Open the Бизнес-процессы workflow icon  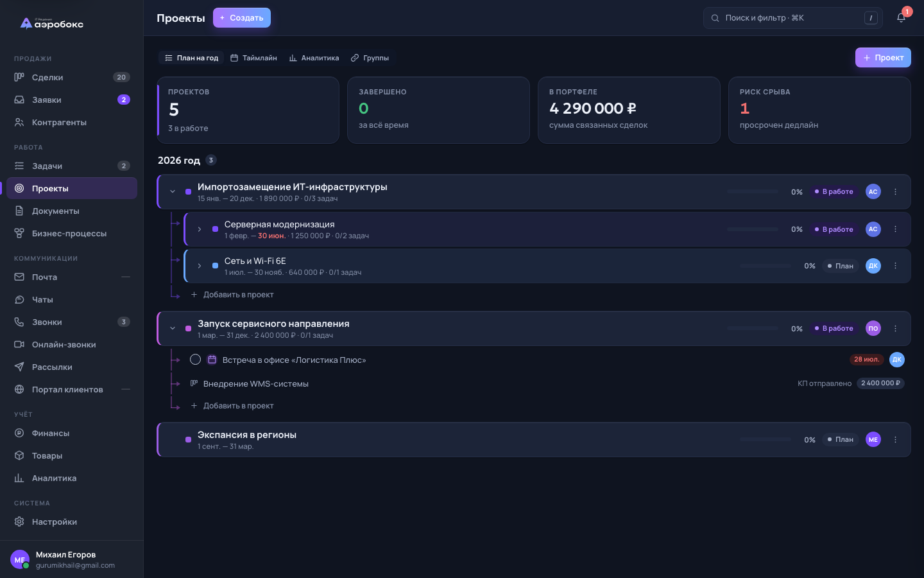(x=19, y=233)
